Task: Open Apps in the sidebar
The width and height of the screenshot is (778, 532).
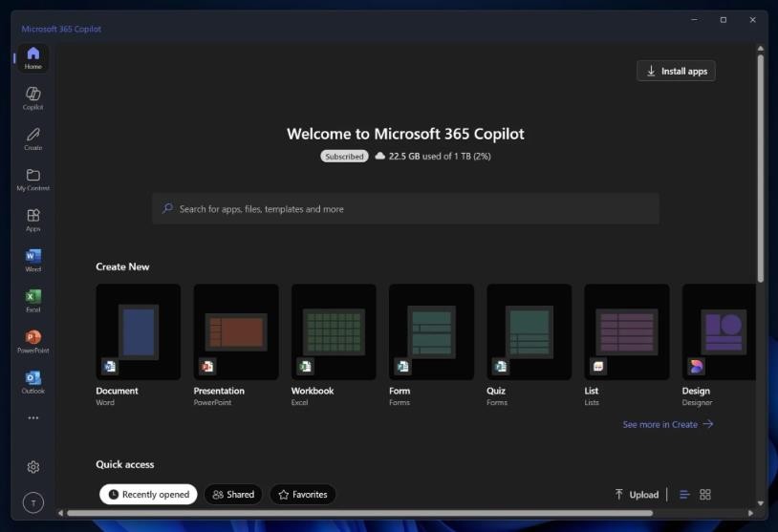Action: 33,220
